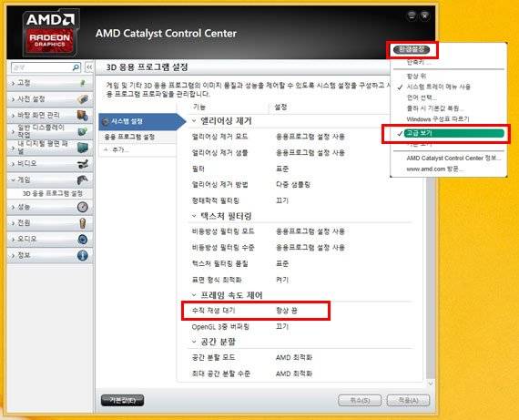Click the 필터 setting row valued 표준
The height and width of the screenshot is (420, 519).
(300, 169)
